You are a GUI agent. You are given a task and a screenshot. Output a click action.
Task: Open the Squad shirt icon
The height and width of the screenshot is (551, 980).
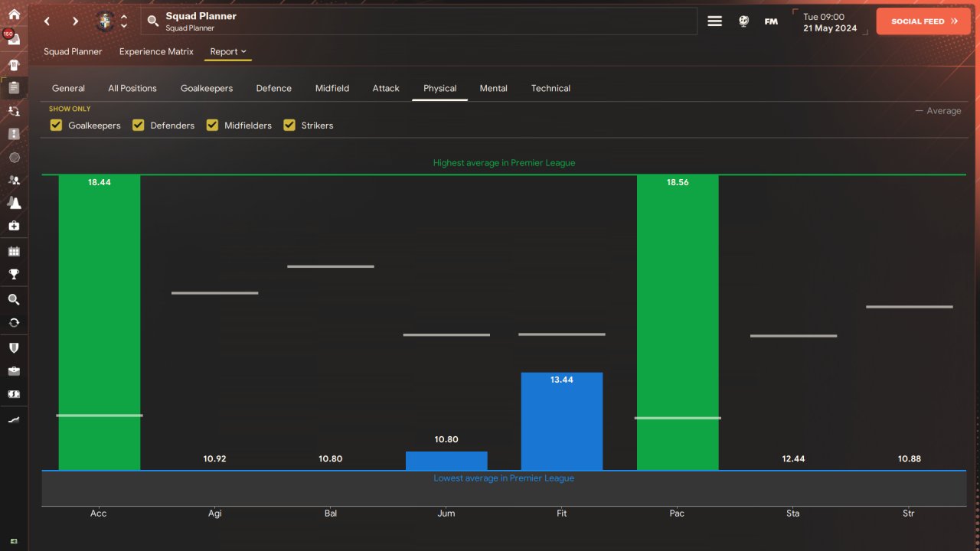click(x=14, y=64)
